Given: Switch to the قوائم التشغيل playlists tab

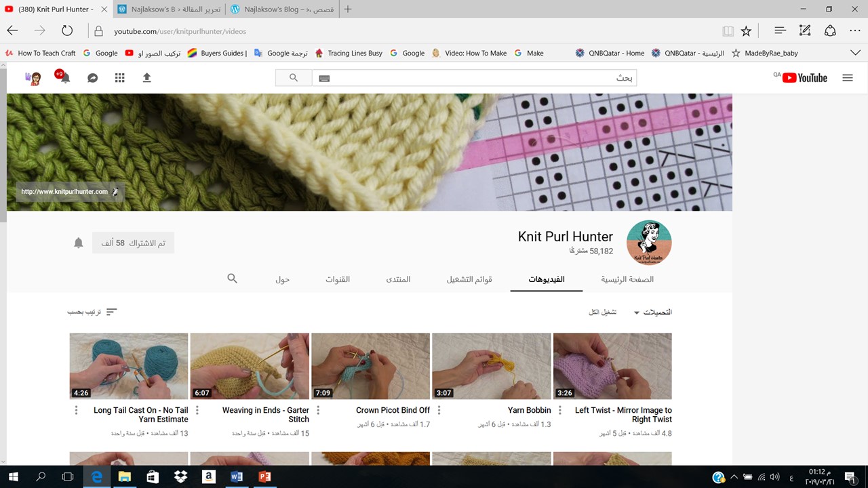Looking at the screenshot, I should pos(469,279).
